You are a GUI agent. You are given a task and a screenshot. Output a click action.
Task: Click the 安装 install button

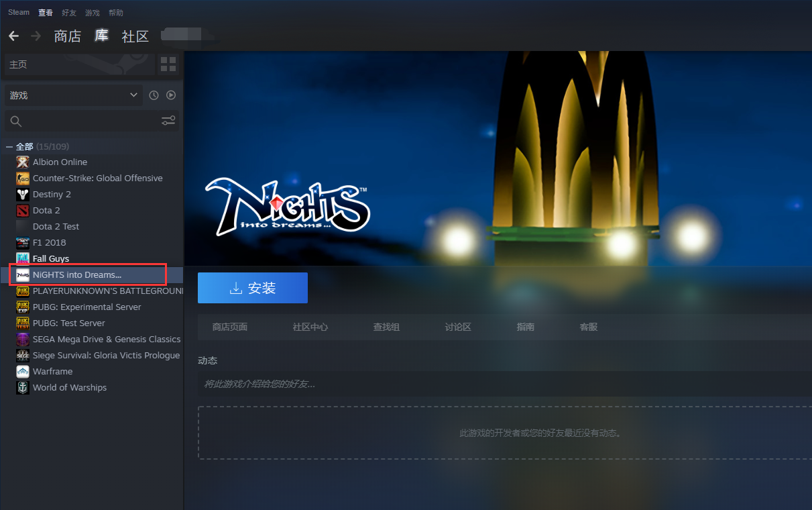253,288
